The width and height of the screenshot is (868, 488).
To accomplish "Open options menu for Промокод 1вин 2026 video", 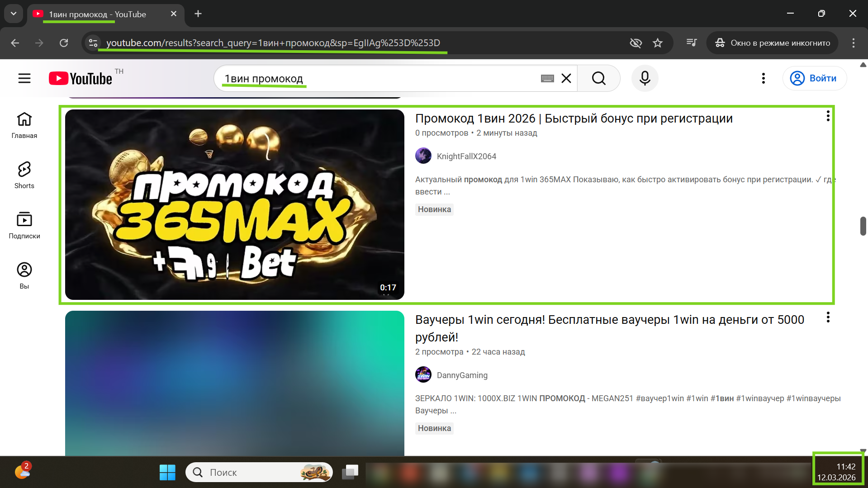I will point(828,116).
